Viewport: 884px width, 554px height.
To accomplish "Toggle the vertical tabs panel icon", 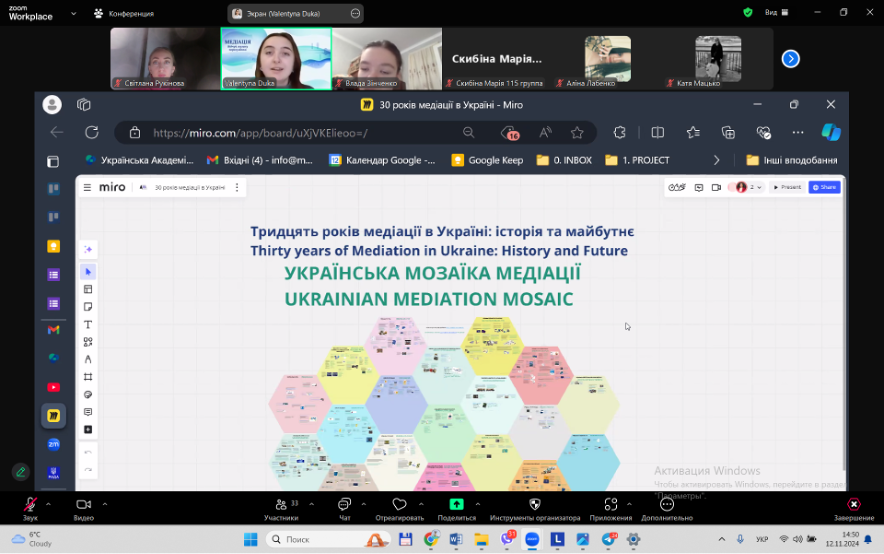I will [53, 162].
